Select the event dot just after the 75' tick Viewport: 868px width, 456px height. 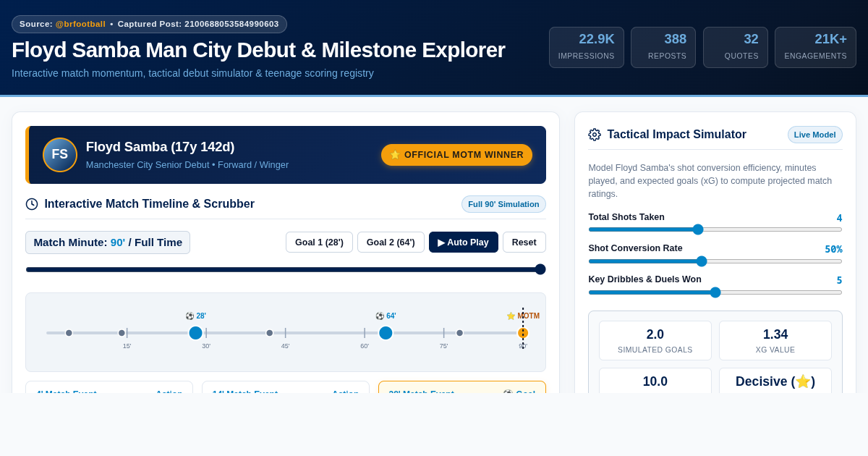pos(459,333)
